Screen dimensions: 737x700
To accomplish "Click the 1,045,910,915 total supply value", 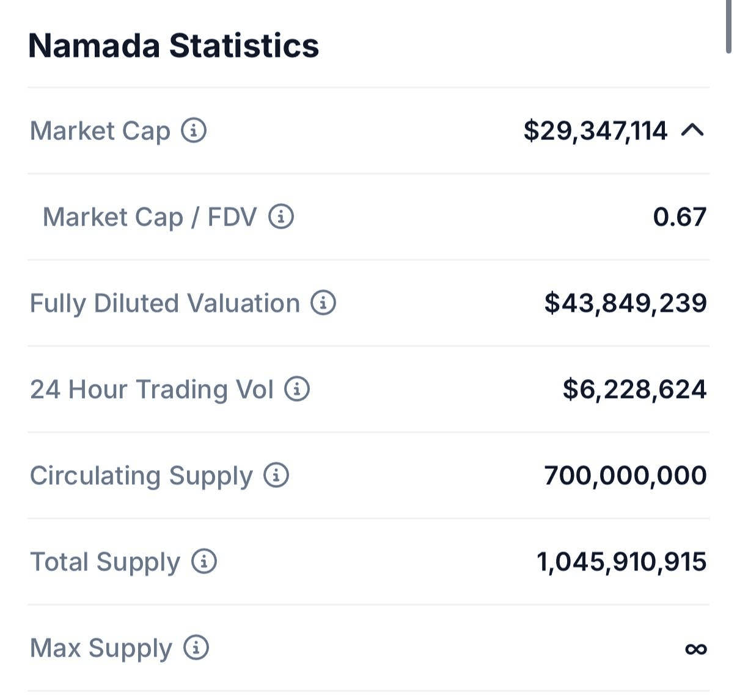I will tap(621, 562).
